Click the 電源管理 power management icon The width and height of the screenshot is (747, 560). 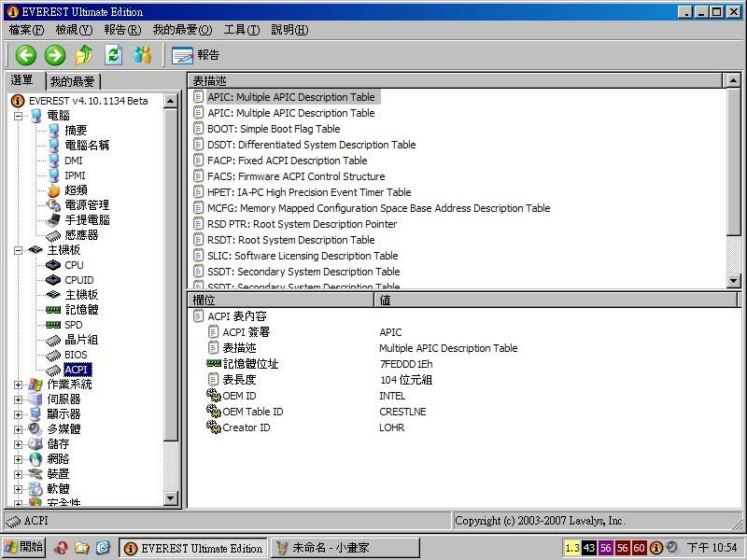tap(53, 205)
